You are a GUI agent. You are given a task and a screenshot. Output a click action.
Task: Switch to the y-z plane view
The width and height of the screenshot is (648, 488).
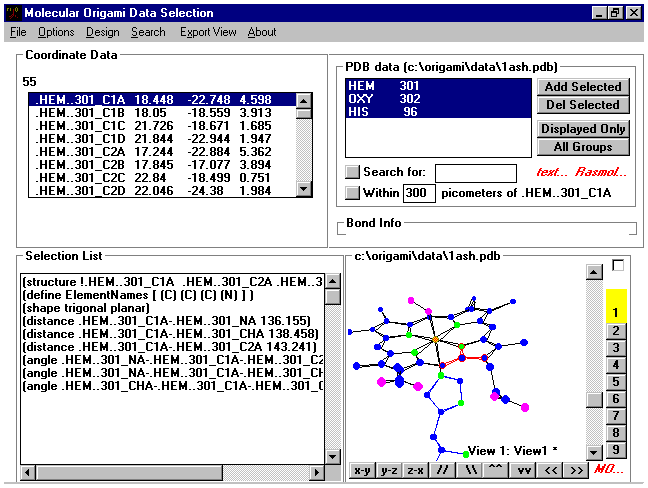point(389,469)
